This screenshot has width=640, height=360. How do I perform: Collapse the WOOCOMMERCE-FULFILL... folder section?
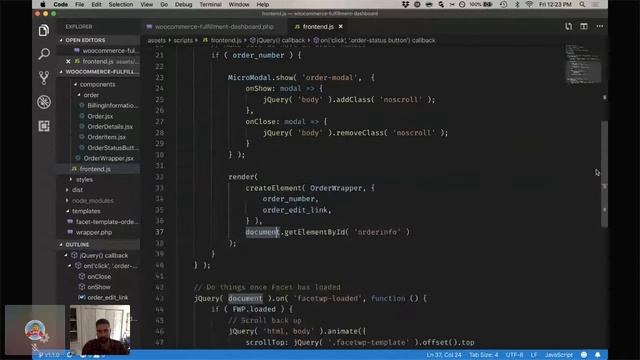[98, 72]
